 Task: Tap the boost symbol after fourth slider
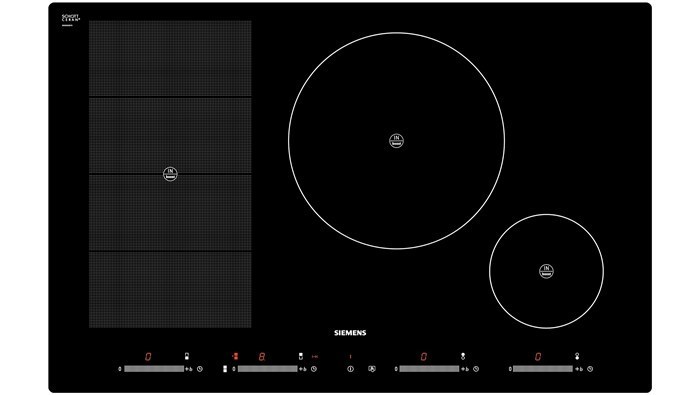click(x=579, y=369)
